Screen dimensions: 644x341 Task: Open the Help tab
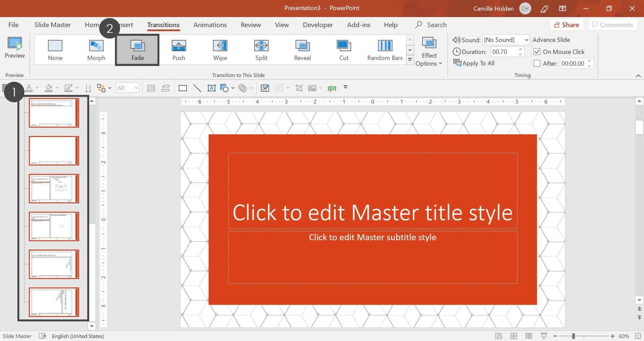(391, 25)
